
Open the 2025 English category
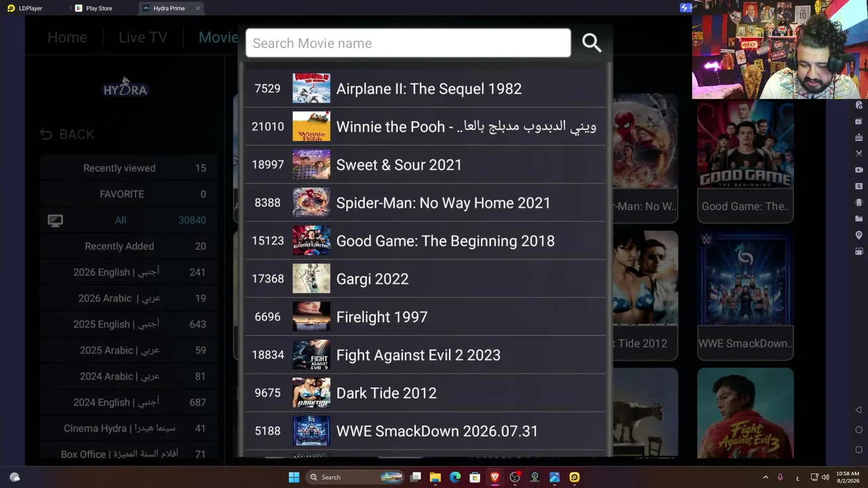pos(129,324)
